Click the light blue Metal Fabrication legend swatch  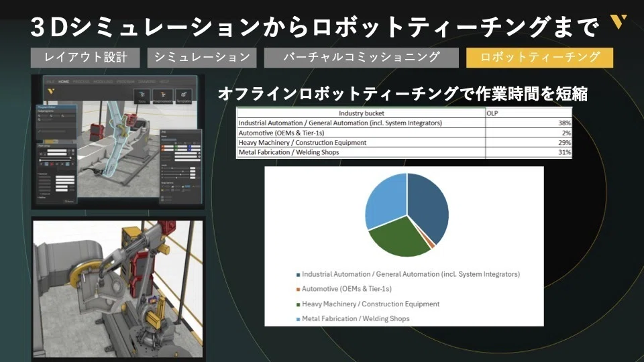click(298, 319)
